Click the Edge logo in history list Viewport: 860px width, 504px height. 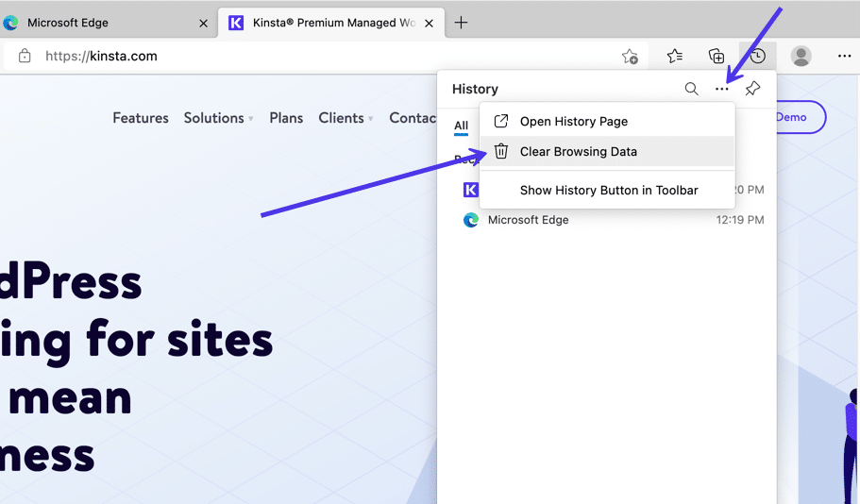tap(470, 220)
